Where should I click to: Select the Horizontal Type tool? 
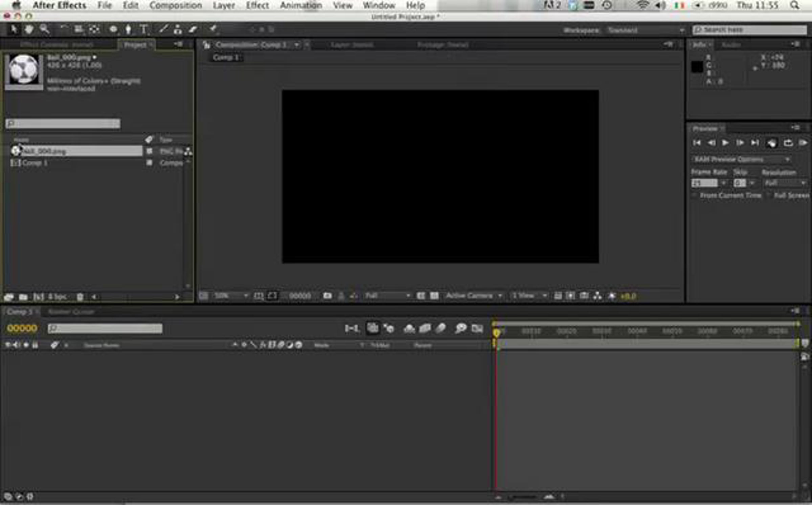(x=143, y=30)
